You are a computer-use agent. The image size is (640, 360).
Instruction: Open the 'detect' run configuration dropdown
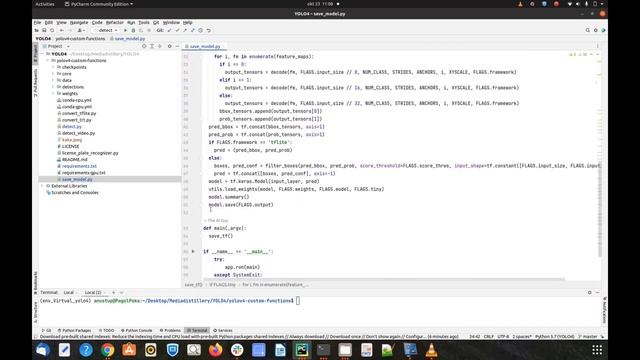[x=106, y=30]
